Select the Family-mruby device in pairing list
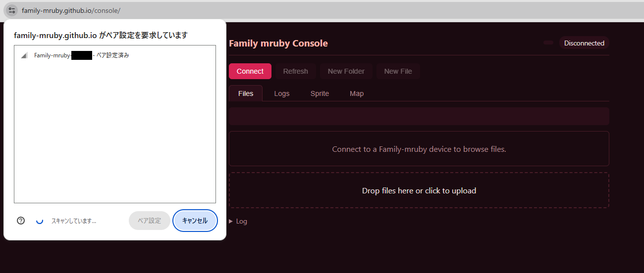 point(115,55)
